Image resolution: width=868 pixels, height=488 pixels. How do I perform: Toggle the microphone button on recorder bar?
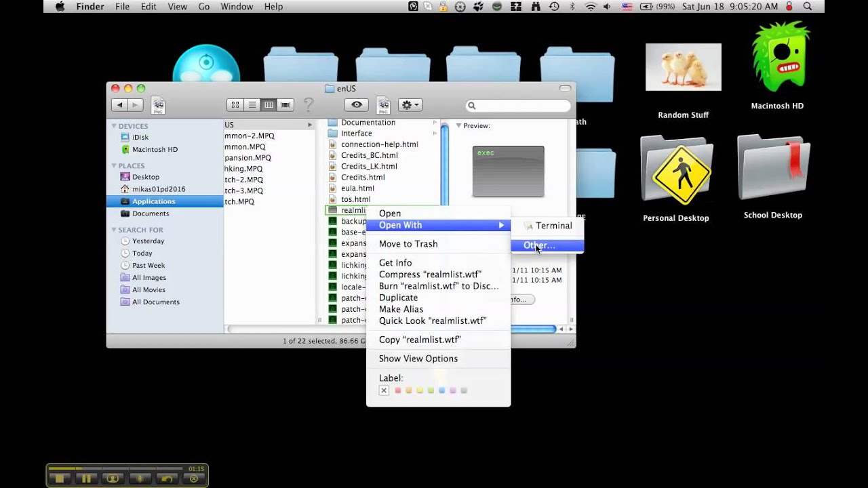(x=140, y=479)
